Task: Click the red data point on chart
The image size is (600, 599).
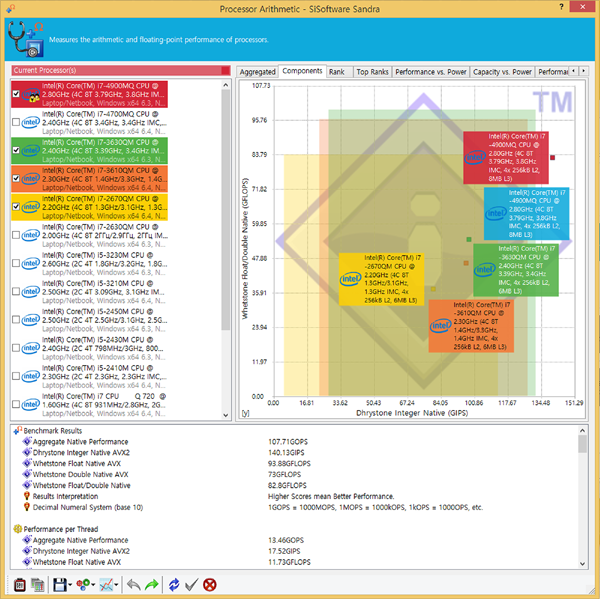Action: tap(552, 157)
